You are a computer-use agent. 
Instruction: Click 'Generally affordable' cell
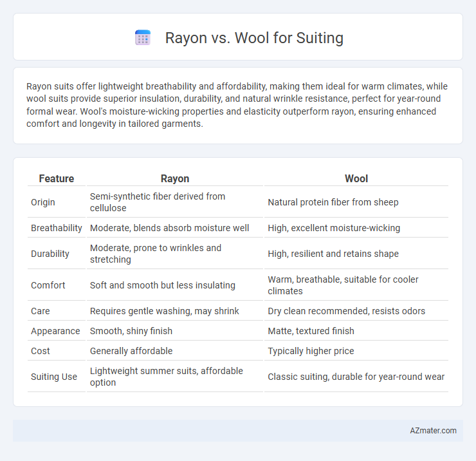(175, 351)
